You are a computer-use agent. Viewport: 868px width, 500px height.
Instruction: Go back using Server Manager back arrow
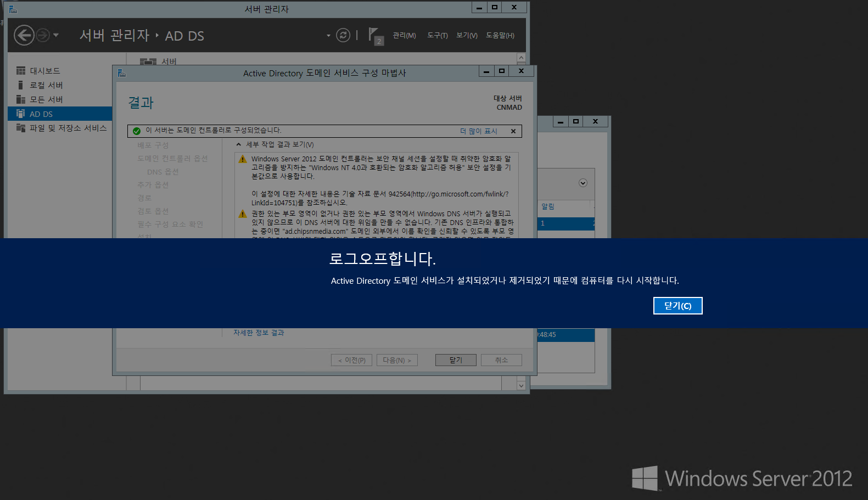click(24, 36)
